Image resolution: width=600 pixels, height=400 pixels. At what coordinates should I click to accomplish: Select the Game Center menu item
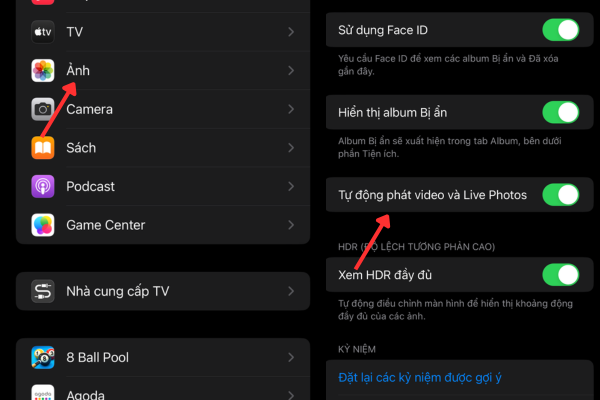click(x=105, y=225)
